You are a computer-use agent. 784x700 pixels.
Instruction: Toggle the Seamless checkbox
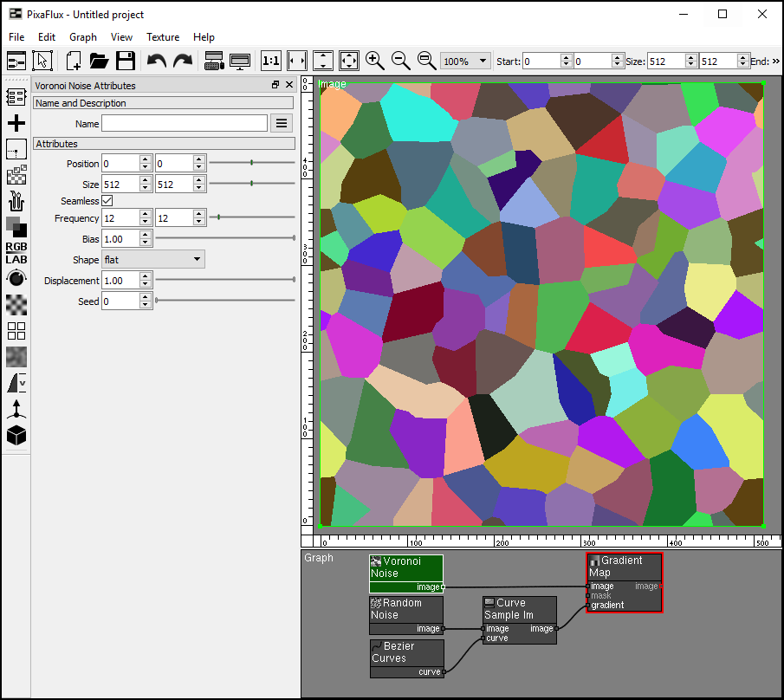(107, 201)
